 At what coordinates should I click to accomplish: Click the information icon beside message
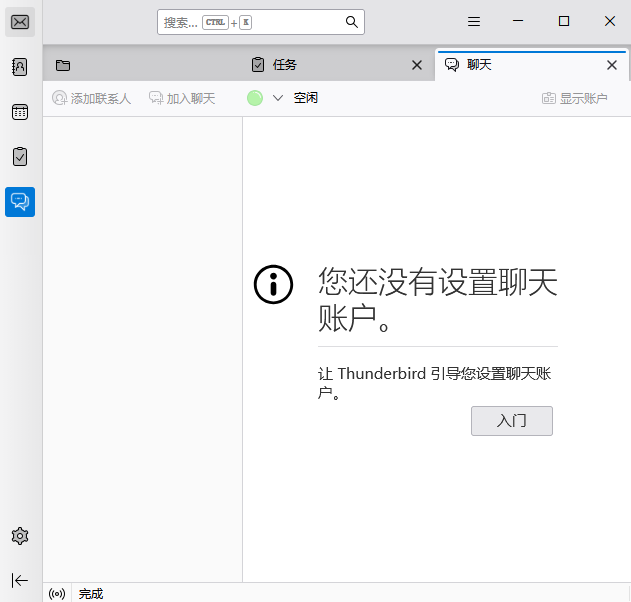point(273,285)
